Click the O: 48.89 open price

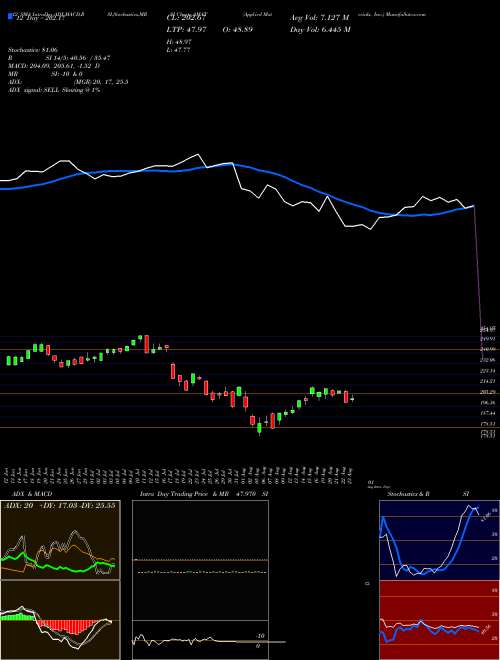(238, 30)
